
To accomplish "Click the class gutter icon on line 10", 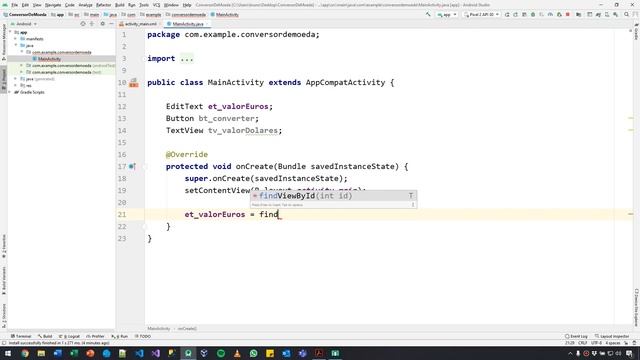I will [x=133, y=83].
